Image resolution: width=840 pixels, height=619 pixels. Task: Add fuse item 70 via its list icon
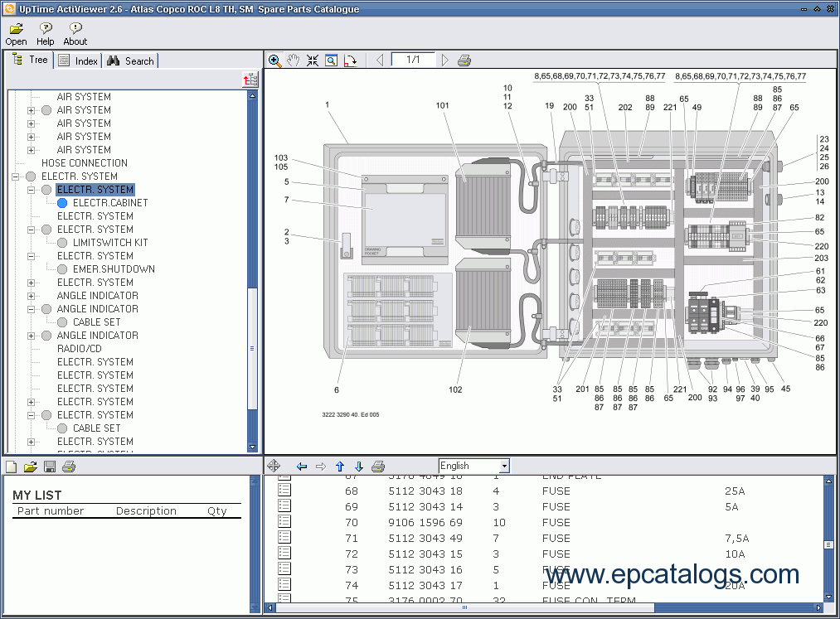[x=284, y=522]
